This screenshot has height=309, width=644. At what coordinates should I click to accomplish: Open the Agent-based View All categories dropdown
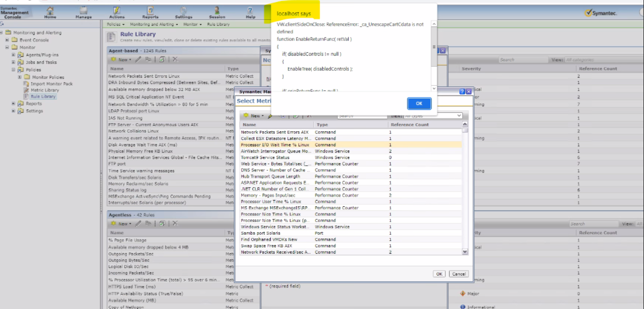pos(603,60)
